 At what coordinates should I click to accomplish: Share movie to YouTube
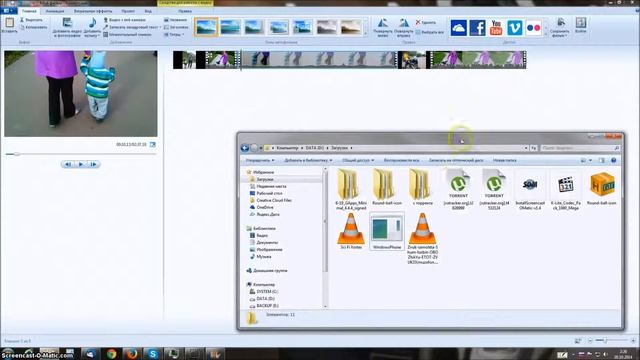tap(496, 28)
